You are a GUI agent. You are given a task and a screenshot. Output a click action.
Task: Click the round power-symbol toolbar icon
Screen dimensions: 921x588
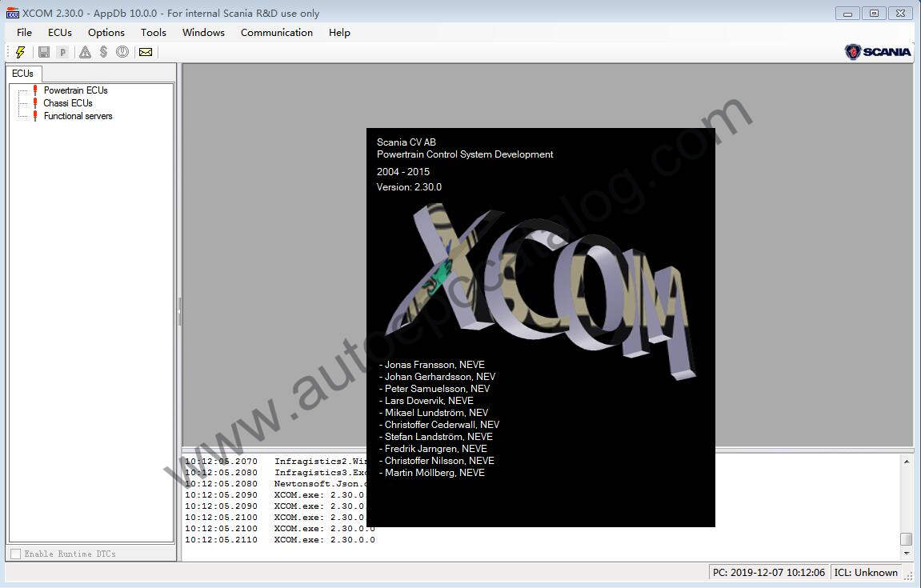coord(122,52)
